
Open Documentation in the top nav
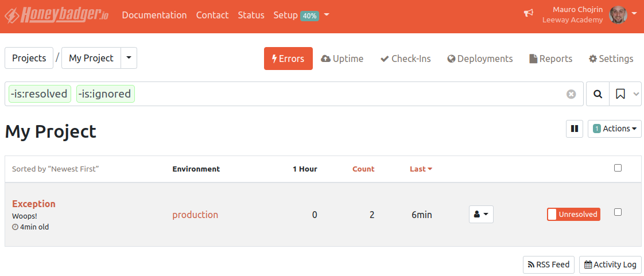(154, 15)
